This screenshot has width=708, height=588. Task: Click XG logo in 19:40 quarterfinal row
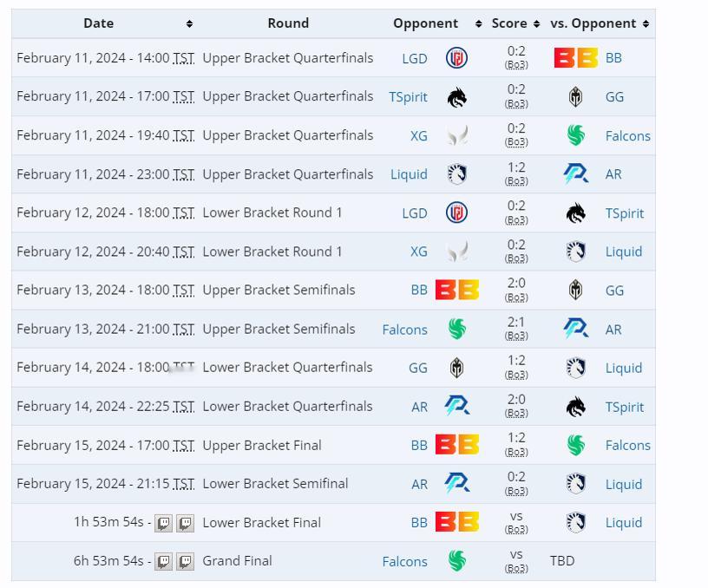pyautogui.click(x=456, y=136)
